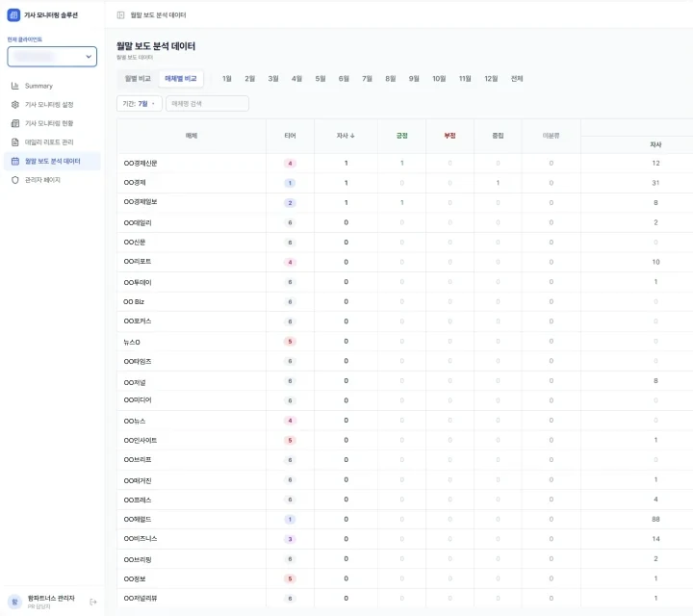Viewport: 693px width, 616px height.
Task: Select the 6월 month tab
Action: pyautogui.click(x=344, y=79)
